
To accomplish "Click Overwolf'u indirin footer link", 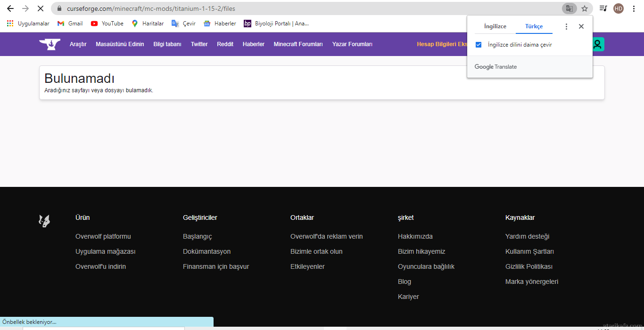I will (x=101, y=266).
